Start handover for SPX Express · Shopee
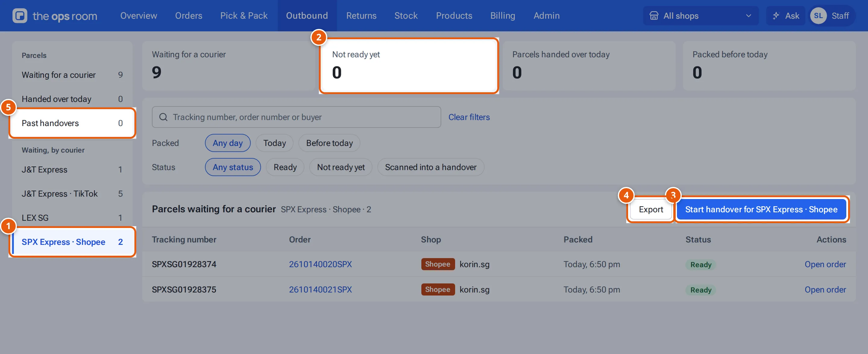This screenshot has width=868, height=354. [x=761, y=209]
